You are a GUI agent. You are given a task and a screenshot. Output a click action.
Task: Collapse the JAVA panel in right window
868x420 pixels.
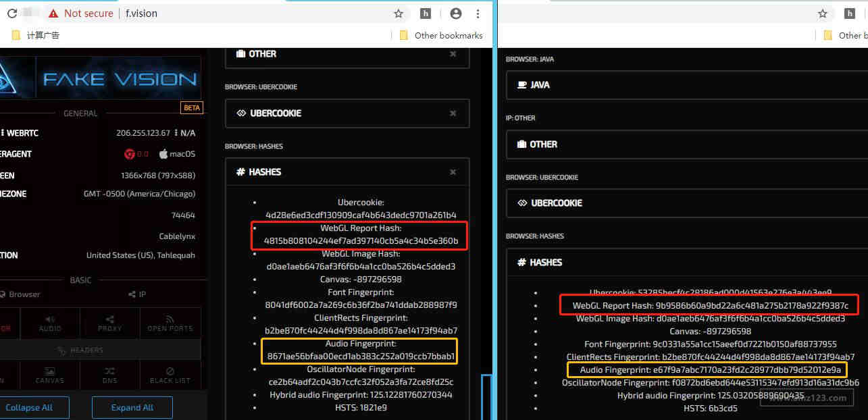[687, 85]
